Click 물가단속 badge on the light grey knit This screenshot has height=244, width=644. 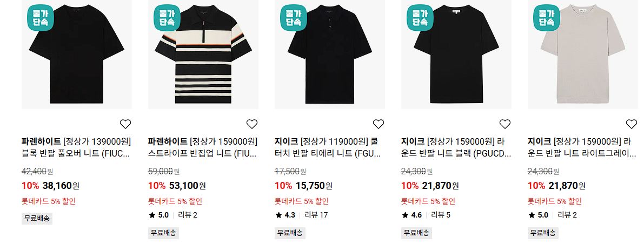coord(547,18)
